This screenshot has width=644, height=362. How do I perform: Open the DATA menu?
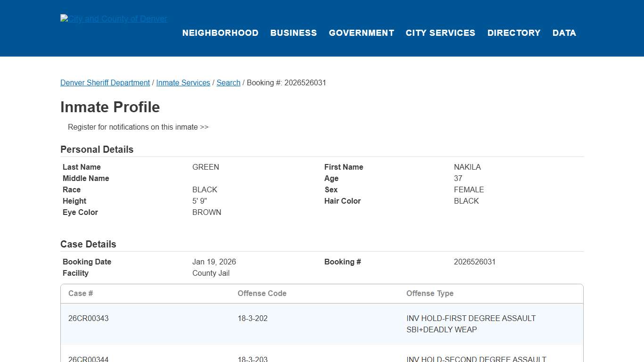click(x=564, y=33)
